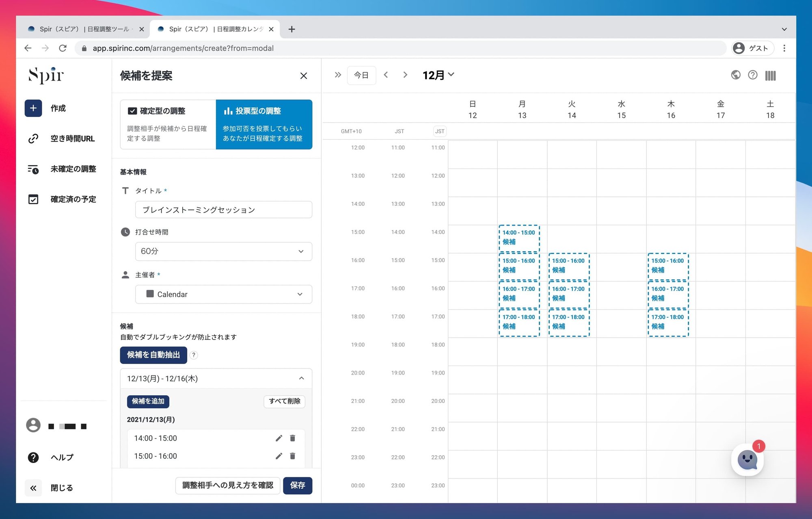Select the 投票型の調整 adjustment type
812x519 pixels.
point(264,125)
